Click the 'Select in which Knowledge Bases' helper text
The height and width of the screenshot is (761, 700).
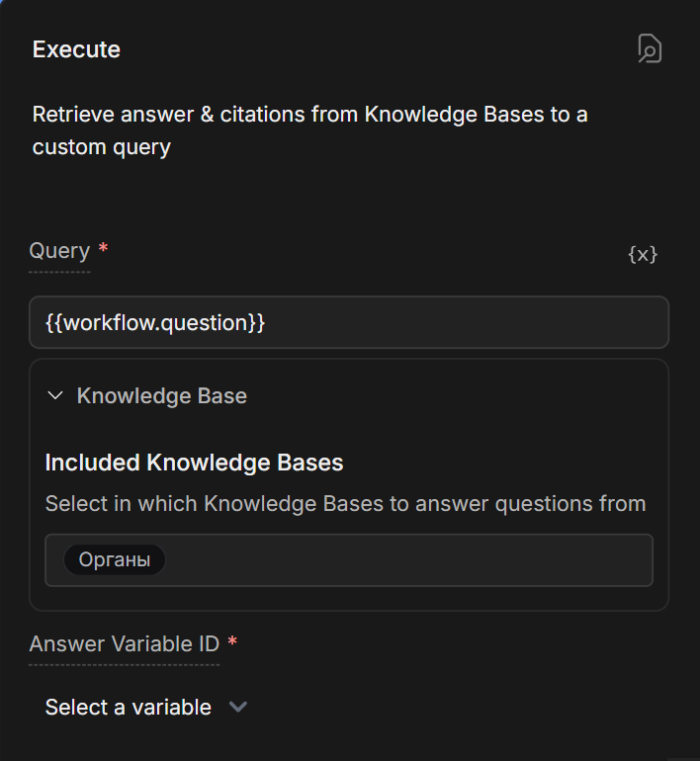pos(345,504)
